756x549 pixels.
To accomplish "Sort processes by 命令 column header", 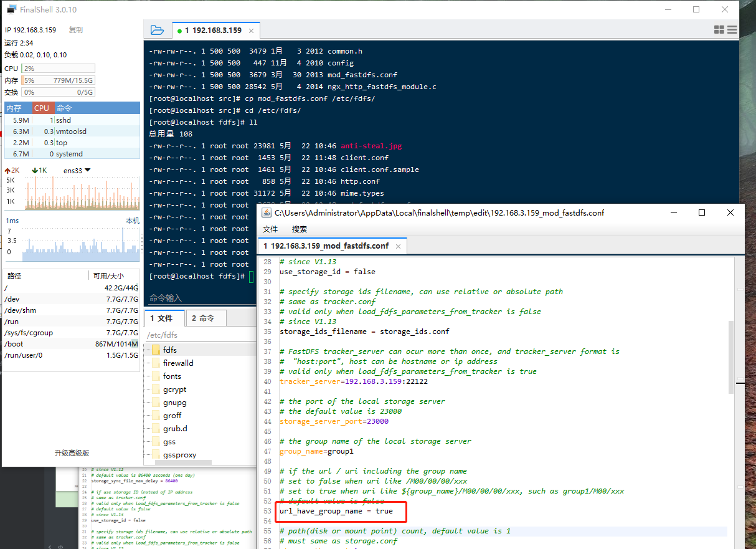I will click(64, 108).
